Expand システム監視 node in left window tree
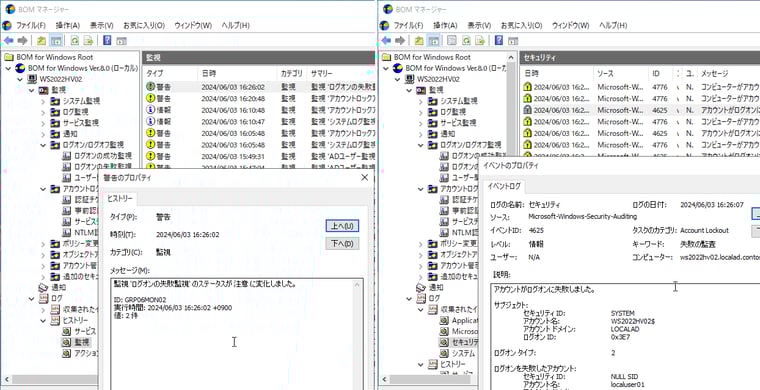 click(43, 101)
